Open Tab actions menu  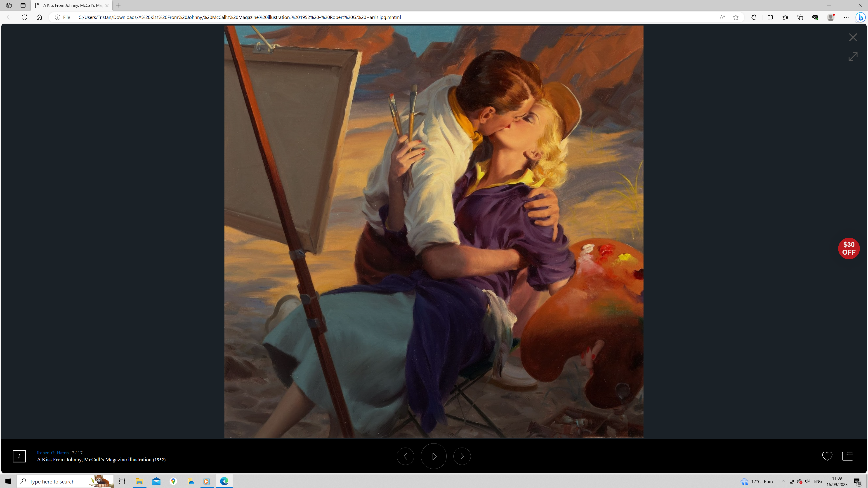[23, 5]
